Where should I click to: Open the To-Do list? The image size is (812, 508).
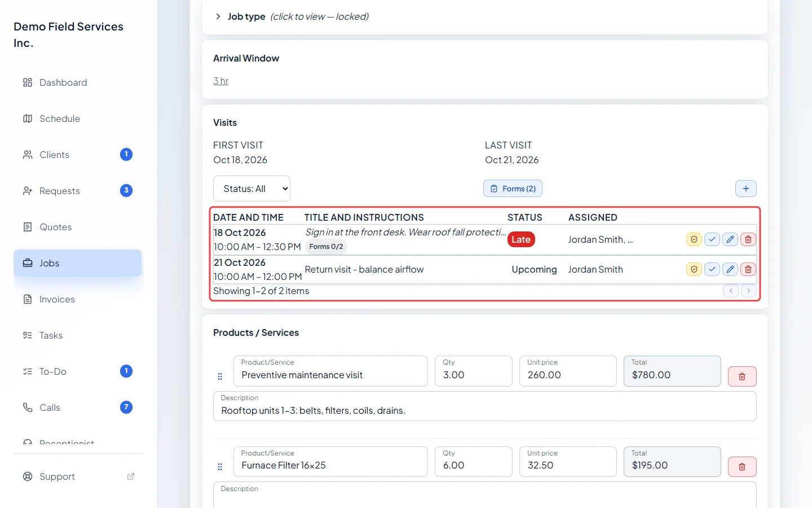coord(78,371)
